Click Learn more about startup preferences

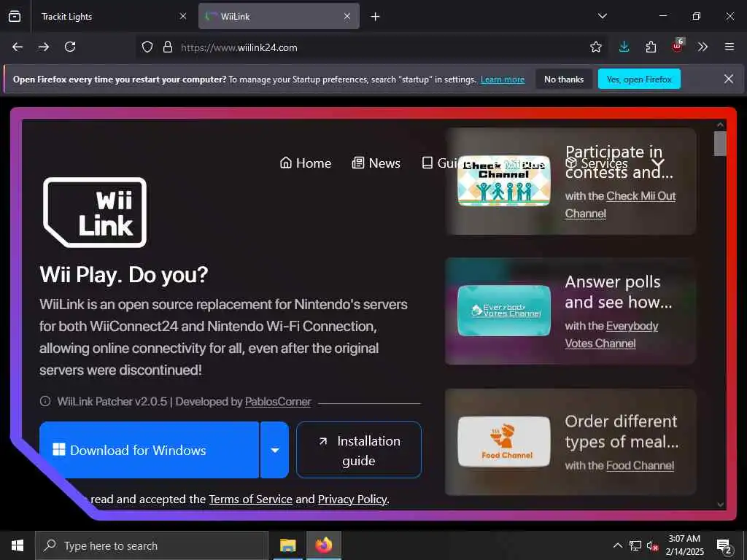[x=503, y=79]
